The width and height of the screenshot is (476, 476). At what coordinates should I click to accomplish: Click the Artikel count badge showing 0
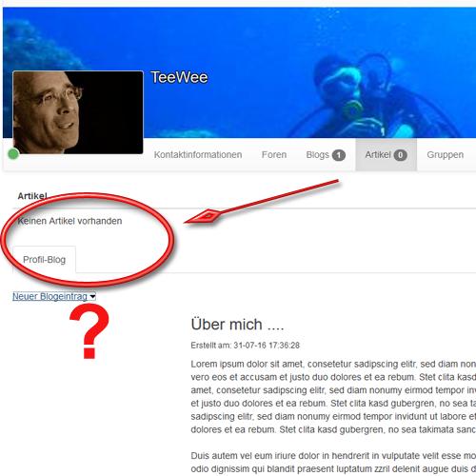(401, 155)
